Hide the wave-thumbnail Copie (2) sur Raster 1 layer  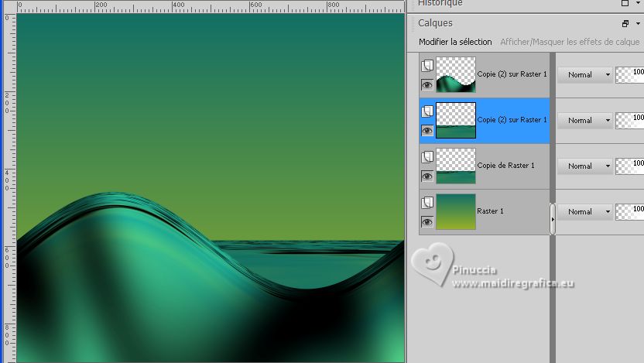coord(427,85)
